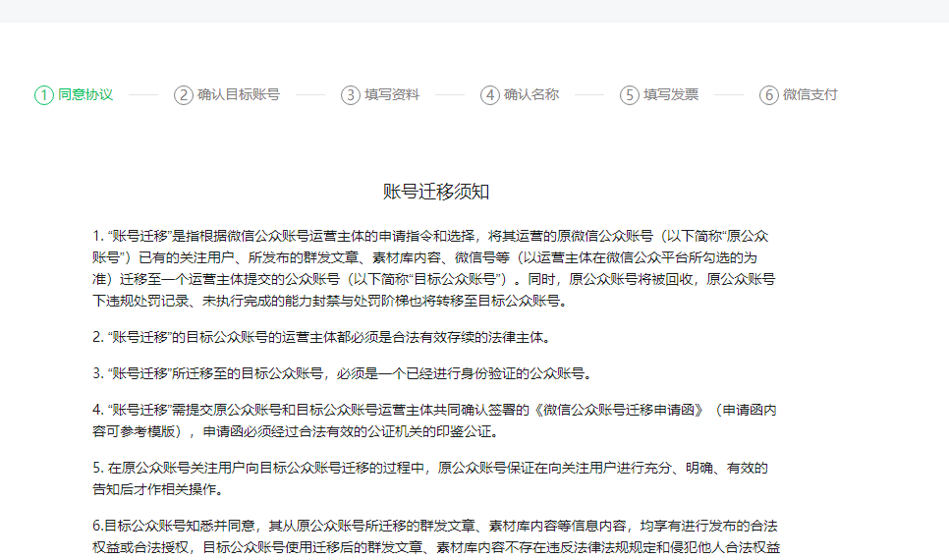The image size is (949, 560).
Task: Click clause 5 line starting 5. 在原公众账号关注用户
Action: 430,468
